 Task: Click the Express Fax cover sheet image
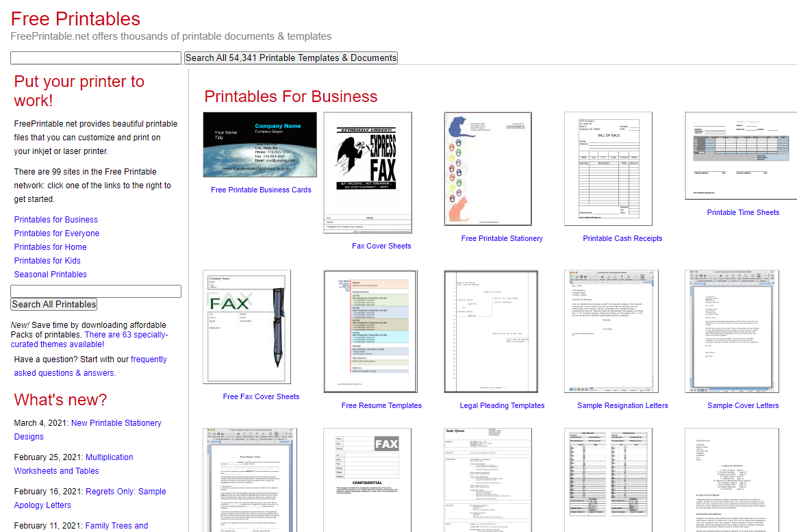coord(368,173)
